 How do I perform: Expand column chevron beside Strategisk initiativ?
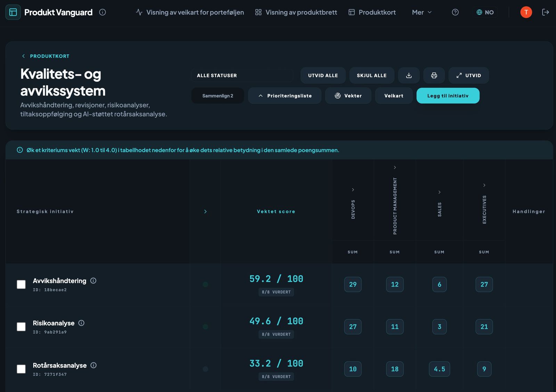point(205,211)
